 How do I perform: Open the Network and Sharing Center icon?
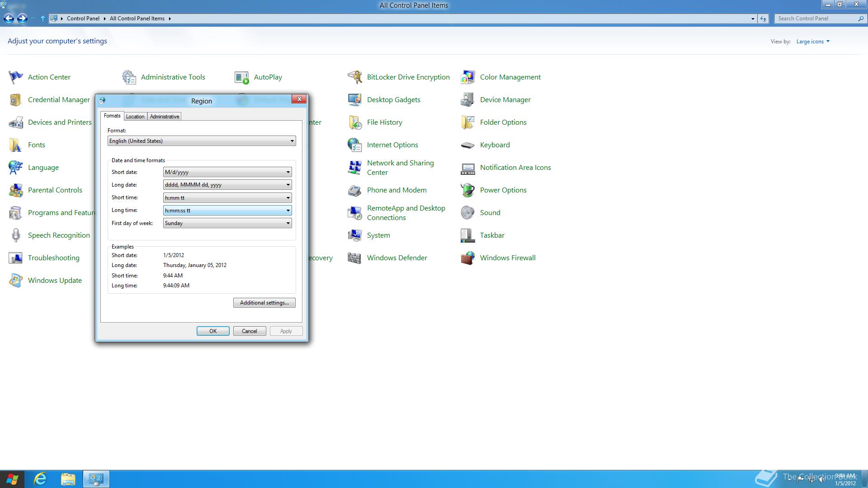click(355, 168)
